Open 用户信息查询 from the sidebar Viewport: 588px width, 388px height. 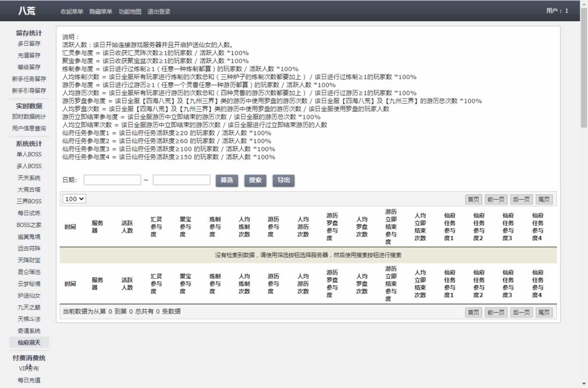click(29, 128)
